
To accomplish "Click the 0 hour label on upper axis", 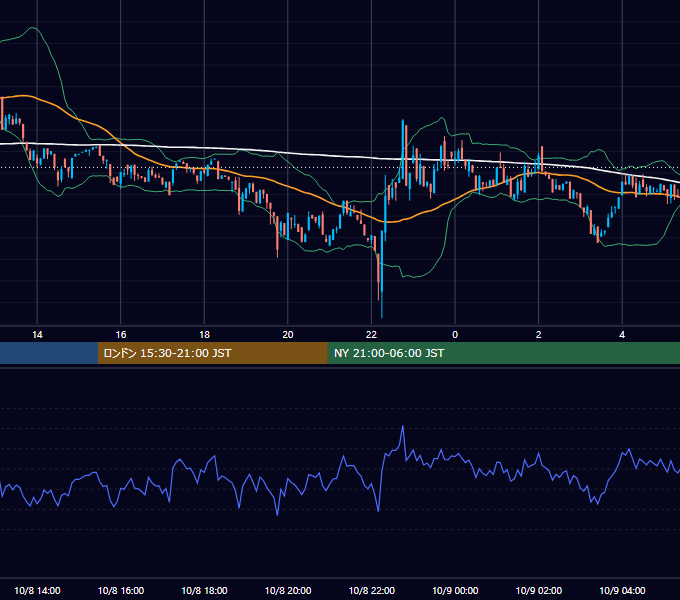I will pyautogui.click(x=455, y=335).
